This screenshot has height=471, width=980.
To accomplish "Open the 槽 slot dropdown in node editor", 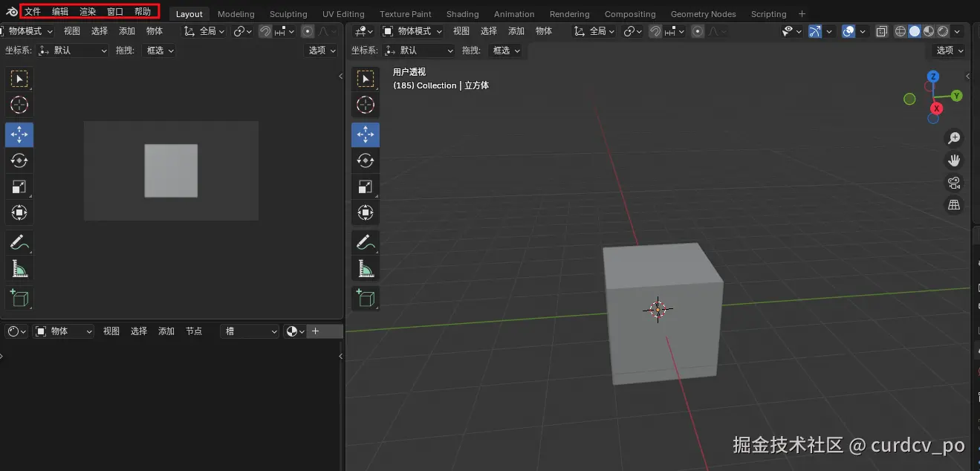I will (x=250, y=331).
